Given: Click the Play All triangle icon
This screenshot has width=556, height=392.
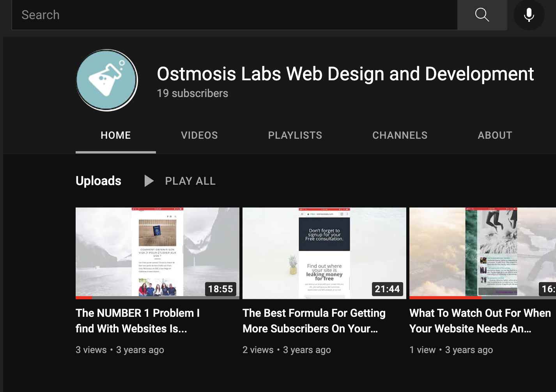Looking at the screenshot, I should [149, 181].
